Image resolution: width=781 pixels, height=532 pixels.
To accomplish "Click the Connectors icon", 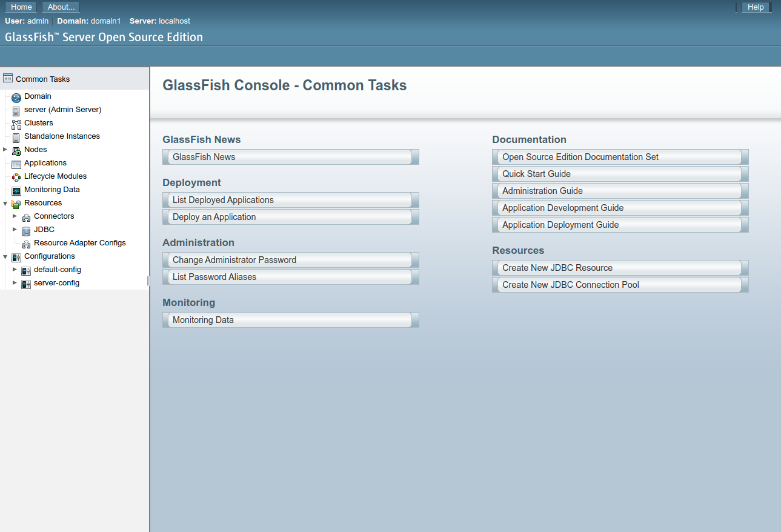I will click(26, 217).
